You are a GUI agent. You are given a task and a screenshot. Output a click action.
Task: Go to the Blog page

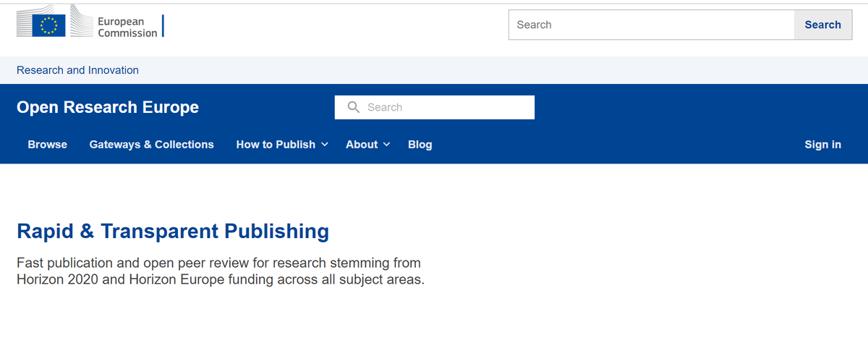[420, 144]
